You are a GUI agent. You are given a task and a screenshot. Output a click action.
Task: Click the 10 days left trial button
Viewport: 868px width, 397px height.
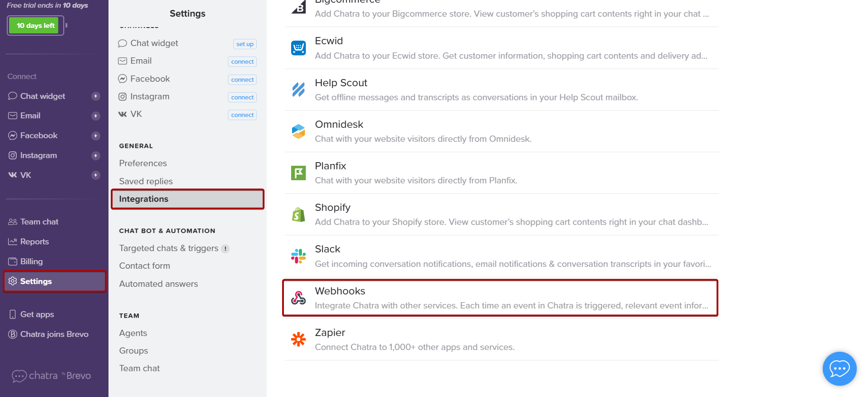tap(36, 26)
